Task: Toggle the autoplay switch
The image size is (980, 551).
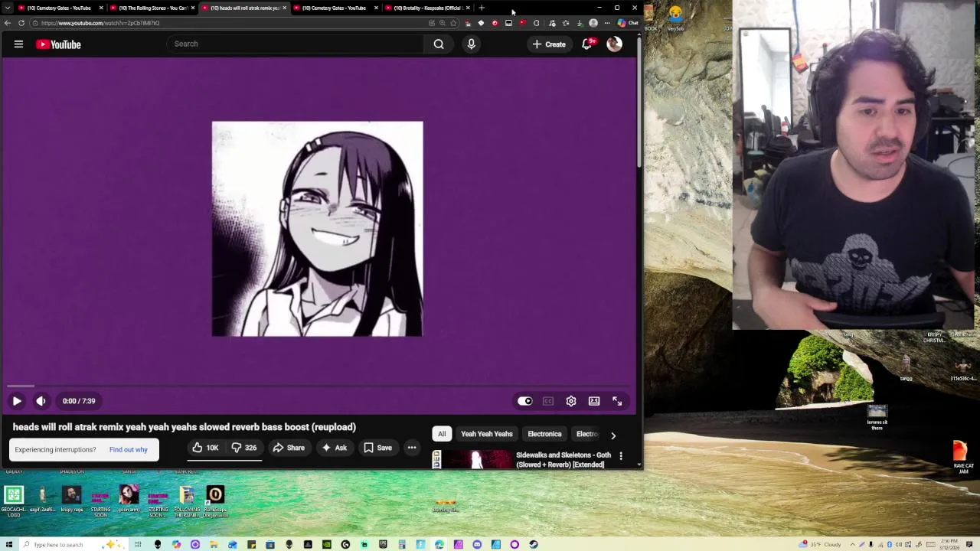Action: pyautogui.click(x=524, y=401)
